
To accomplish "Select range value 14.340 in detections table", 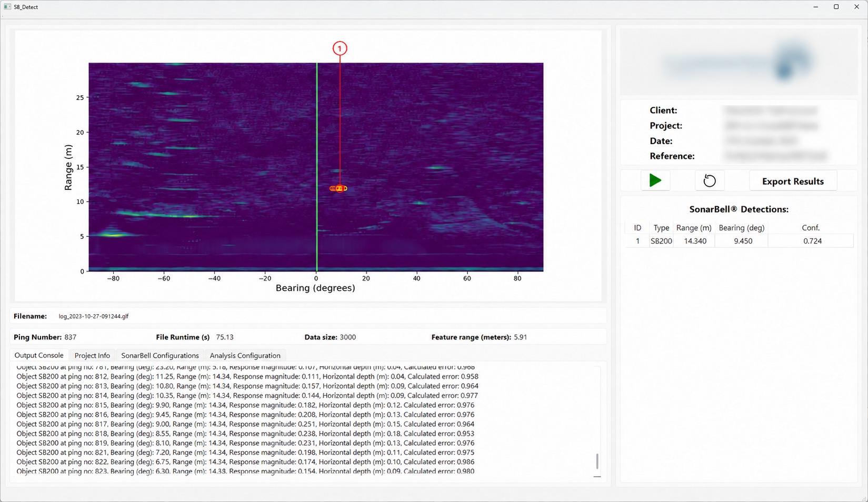I will pos(695,241).
